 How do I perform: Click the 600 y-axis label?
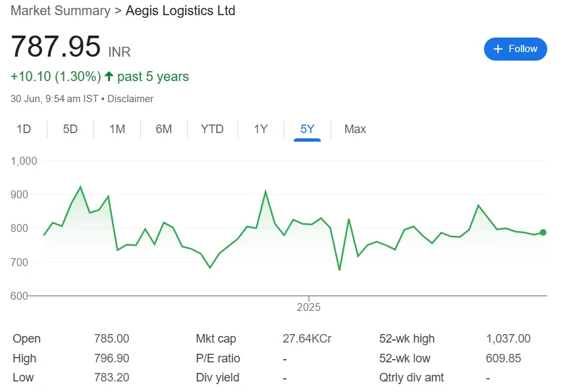pos(20,296)
